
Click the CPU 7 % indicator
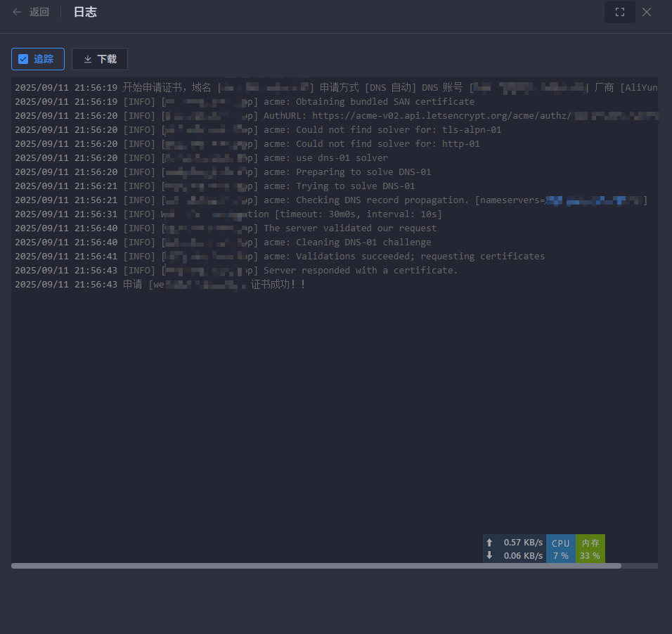pos(560,549)
